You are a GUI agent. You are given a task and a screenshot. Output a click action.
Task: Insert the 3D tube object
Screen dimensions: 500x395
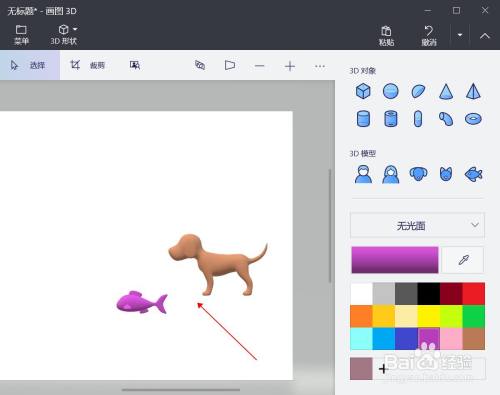coord(391,119)
